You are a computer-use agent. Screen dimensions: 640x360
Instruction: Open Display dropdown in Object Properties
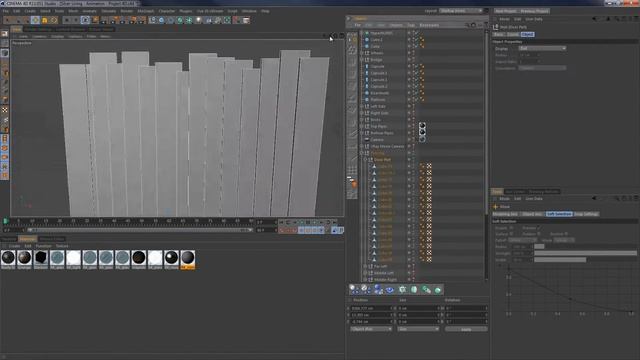(542, 48)
